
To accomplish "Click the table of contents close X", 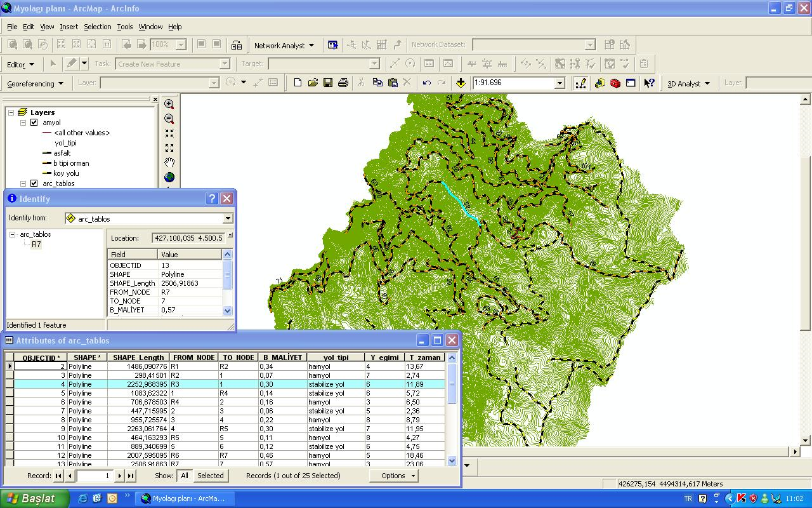I will (155, 99).
